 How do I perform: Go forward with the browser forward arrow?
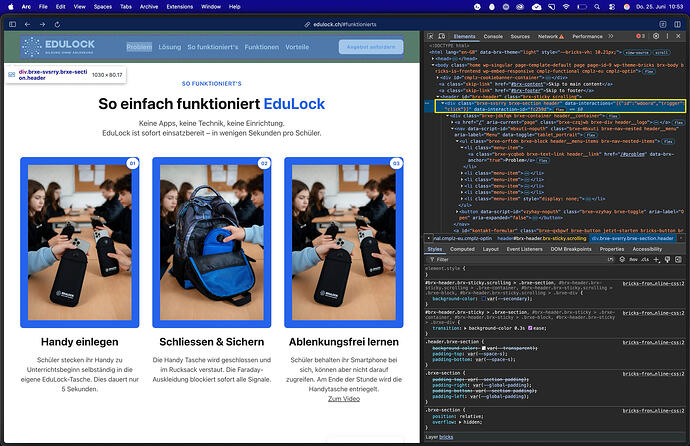[42, 24]
